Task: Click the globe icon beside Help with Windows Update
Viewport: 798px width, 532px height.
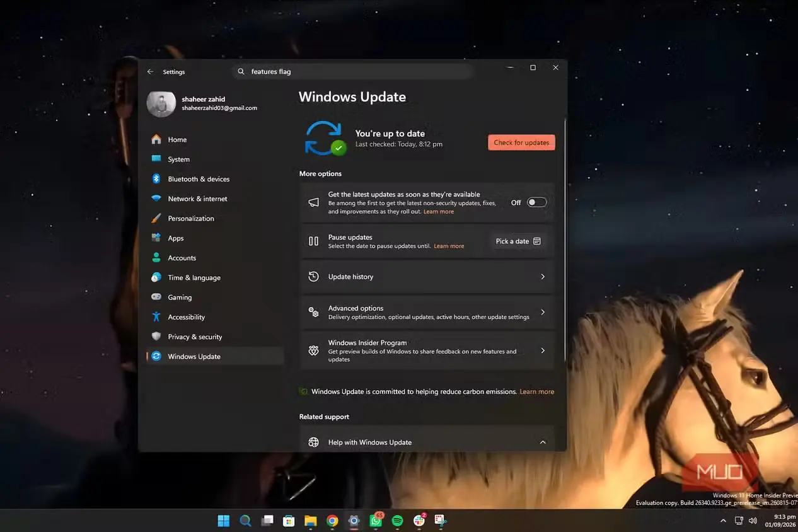Action: [313, 442]
